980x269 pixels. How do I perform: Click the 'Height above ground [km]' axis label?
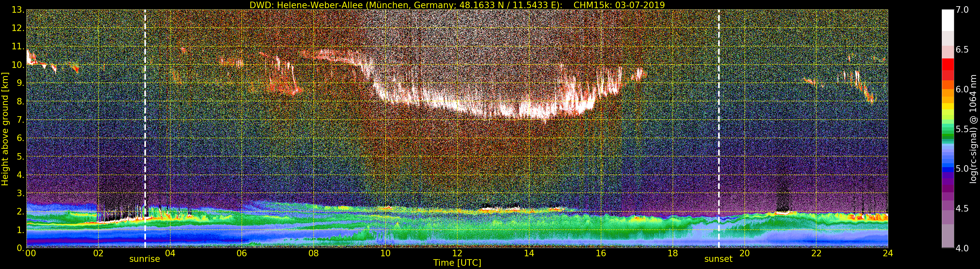(x=5, y=129)
